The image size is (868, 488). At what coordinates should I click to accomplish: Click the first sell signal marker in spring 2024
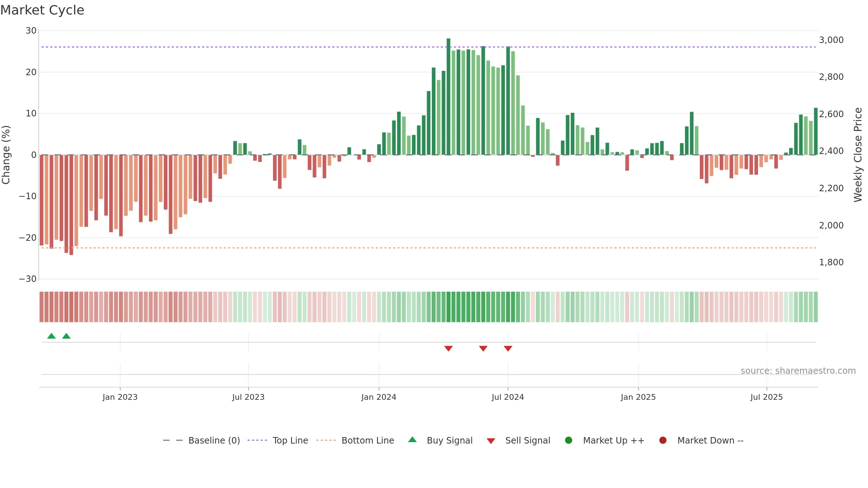coord(448,348)
